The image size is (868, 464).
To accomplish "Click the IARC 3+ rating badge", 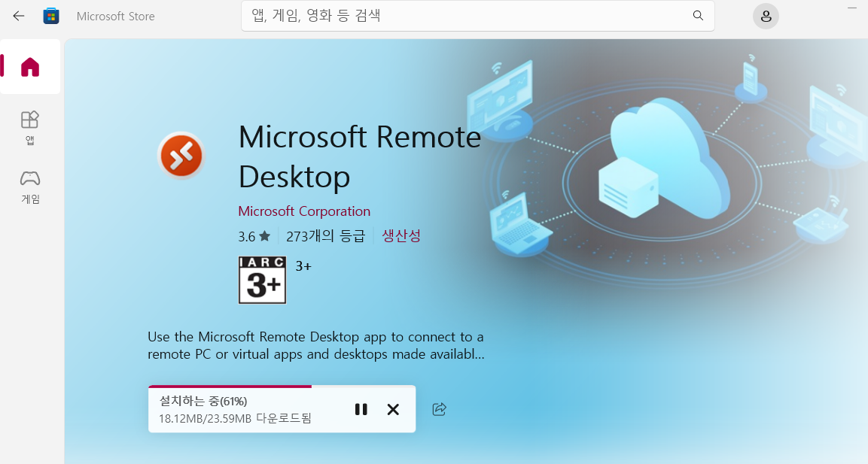I will pyautogui.click(x=262, y=280).
